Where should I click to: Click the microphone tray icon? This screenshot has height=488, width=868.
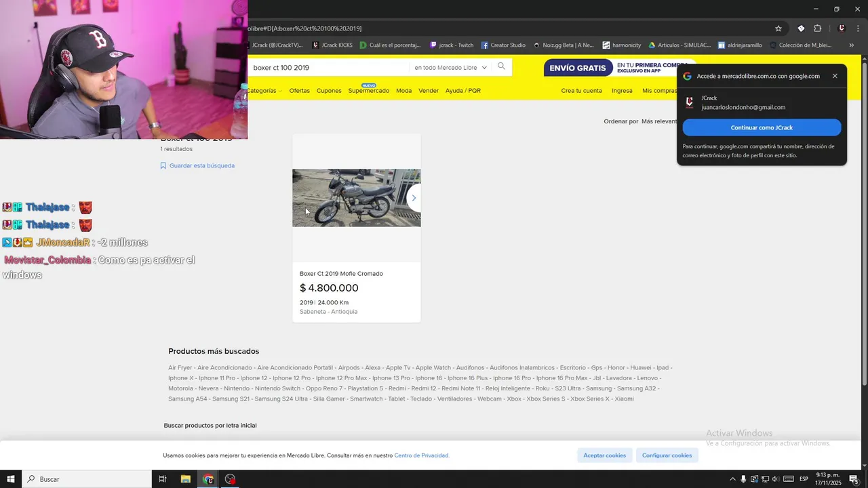coord(743,479)
